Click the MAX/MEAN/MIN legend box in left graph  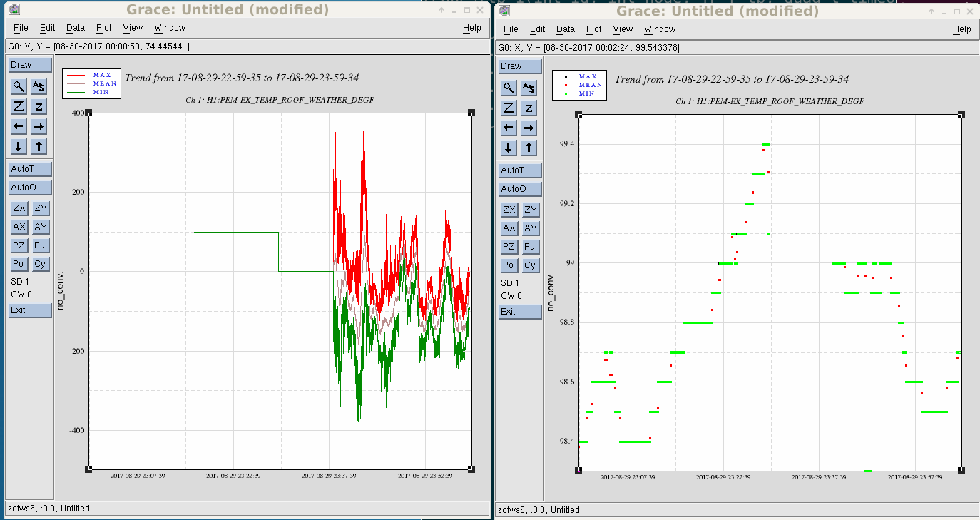(90, 83)
